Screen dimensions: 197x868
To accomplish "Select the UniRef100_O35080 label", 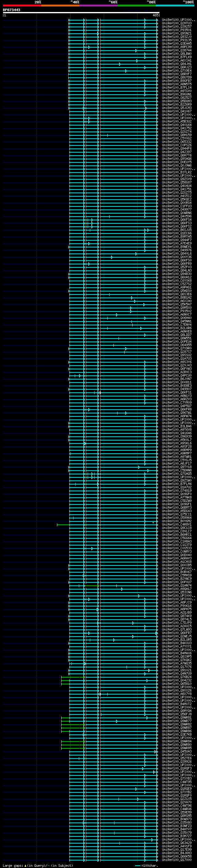I will point(177,822).
